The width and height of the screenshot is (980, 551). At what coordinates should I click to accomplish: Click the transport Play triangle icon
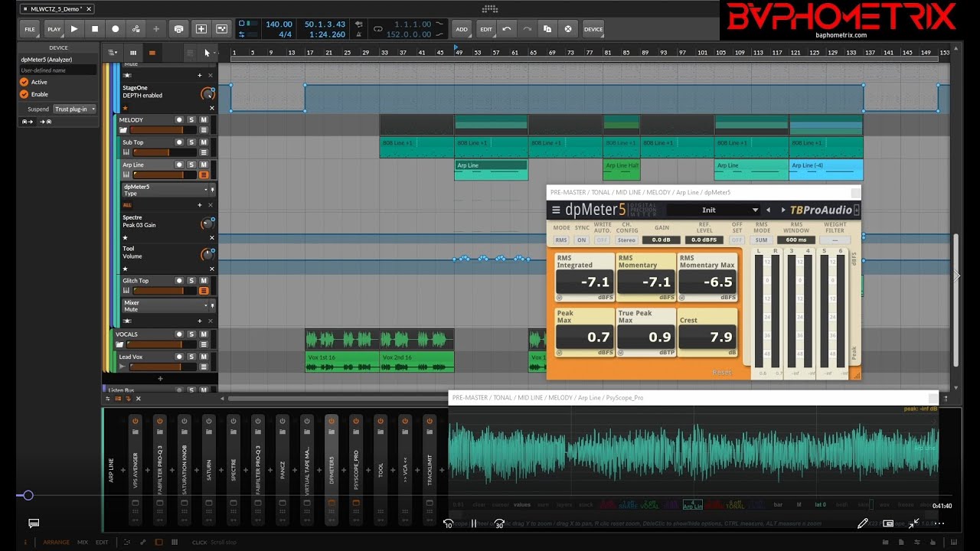point(74,29)
